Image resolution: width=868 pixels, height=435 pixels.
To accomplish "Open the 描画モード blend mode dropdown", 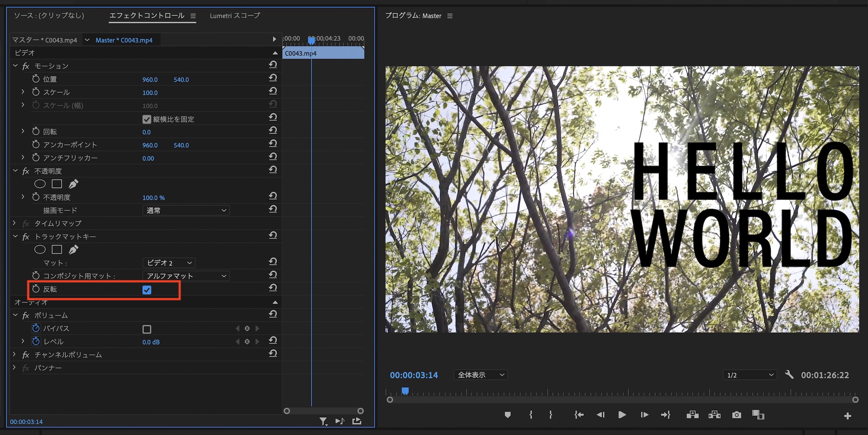I will pos(186,211).
